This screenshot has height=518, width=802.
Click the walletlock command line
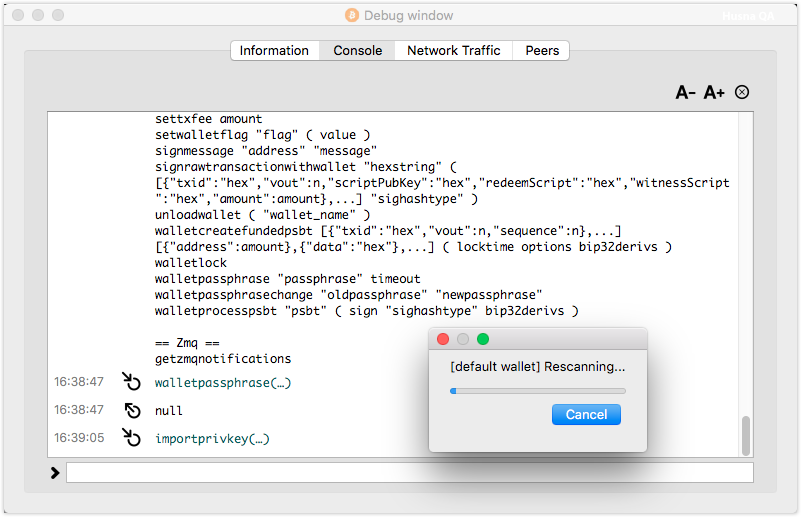(x=191, y=263)
